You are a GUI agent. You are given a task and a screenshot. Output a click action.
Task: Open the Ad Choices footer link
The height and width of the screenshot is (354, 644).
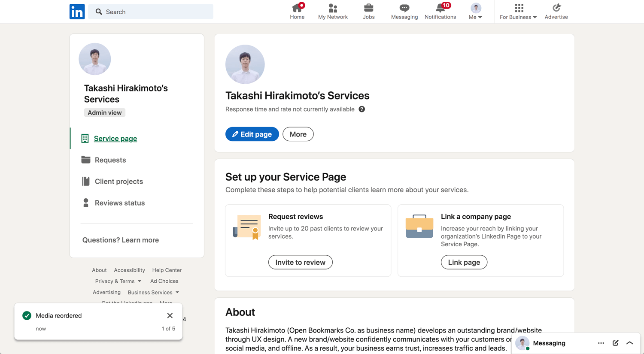click(x=164, y=281)
